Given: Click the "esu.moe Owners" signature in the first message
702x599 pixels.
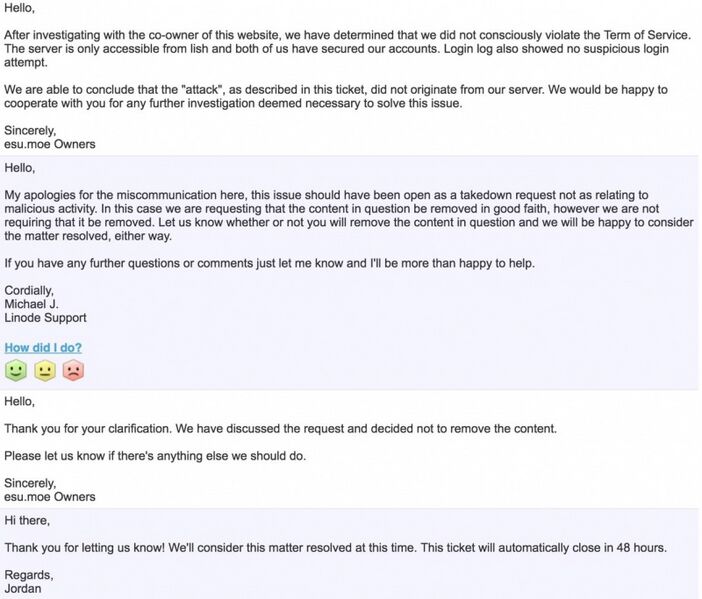Looking at the screenshot, I should click(x=50, y=144).
